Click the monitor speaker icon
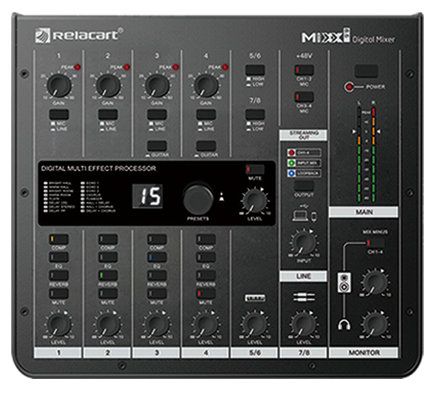This screenshot has width=431, height=403. pyautogui.click(x=345, y=283)
